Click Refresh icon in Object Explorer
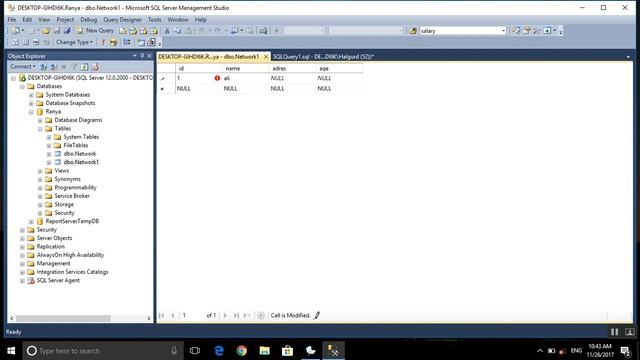This screenshot has width=640, height=360. [x=84, y=67]
